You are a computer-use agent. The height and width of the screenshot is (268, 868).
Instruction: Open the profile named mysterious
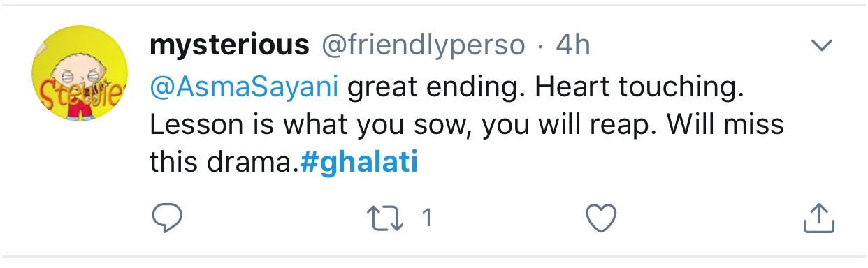[x=229, y=46]
